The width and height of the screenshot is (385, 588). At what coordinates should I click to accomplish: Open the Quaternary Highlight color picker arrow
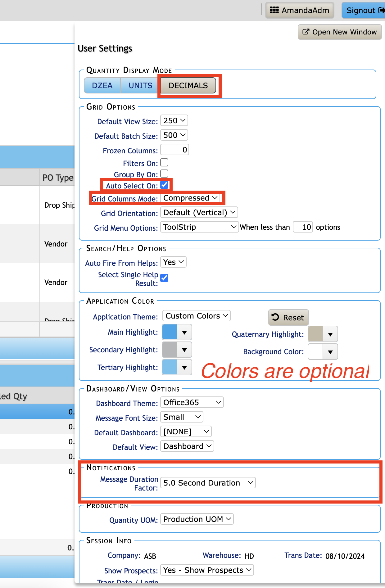(x=330, y=334)
